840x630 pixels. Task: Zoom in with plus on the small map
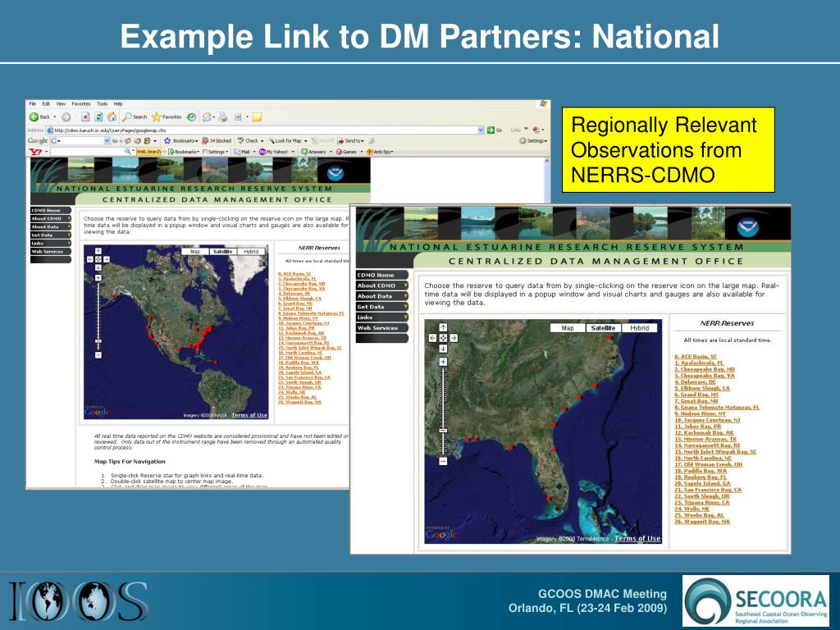tap(98, 277)
